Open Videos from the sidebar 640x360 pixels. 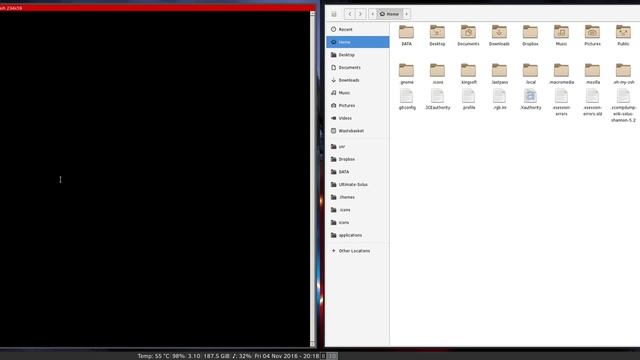click(358, 118)
